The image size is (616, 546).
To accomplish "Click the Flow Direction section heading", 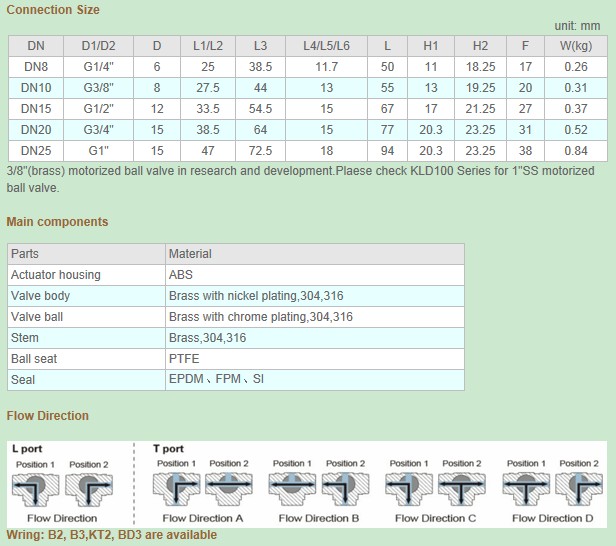I will (48, 416).
